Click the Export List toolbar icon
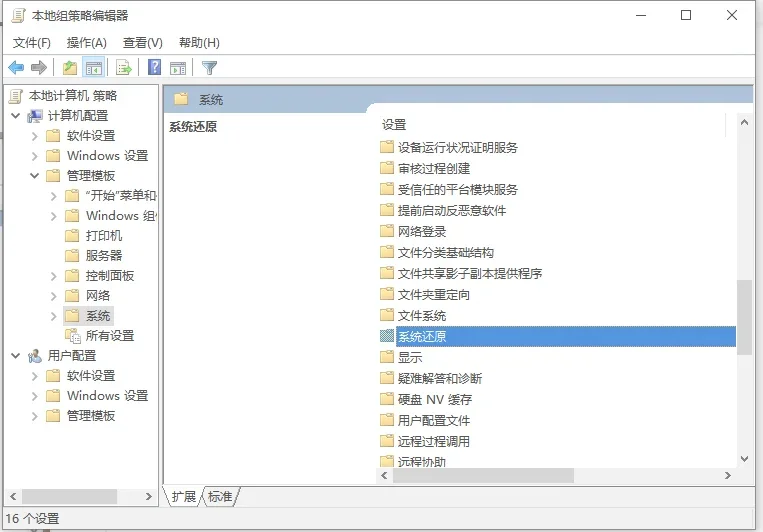Image resolution: width=763 pixels, height=532 pixels. click(124, 68)
